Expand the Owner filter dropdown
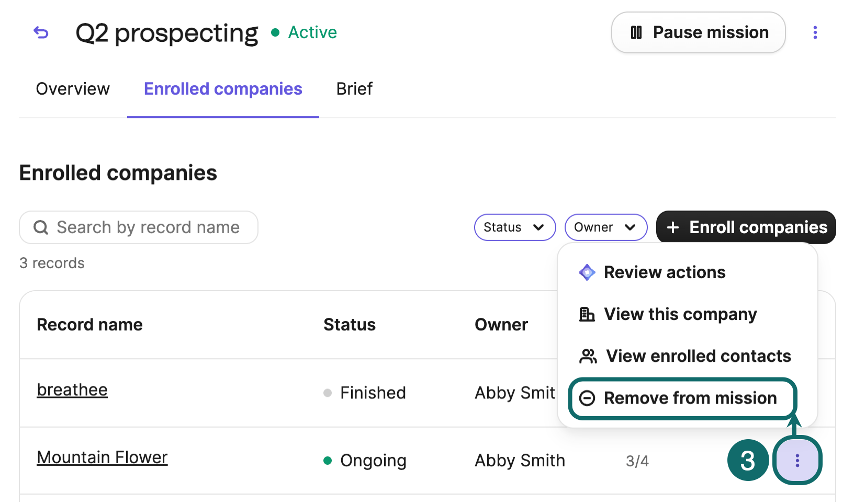Image resolution: width=854 pixels, height=504 pixels. click(x=606, y=227)
